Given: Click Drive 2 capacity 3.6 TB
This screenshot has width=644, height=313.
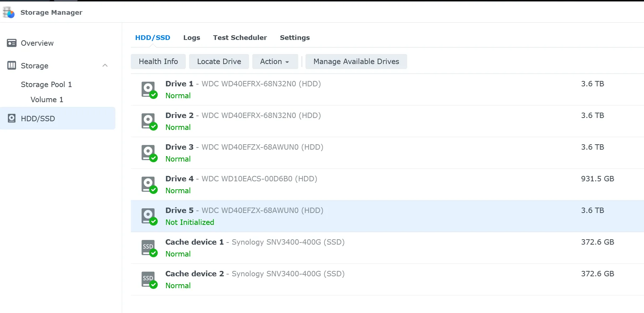Looking at the screenshot, I should [x=593, y=115].
